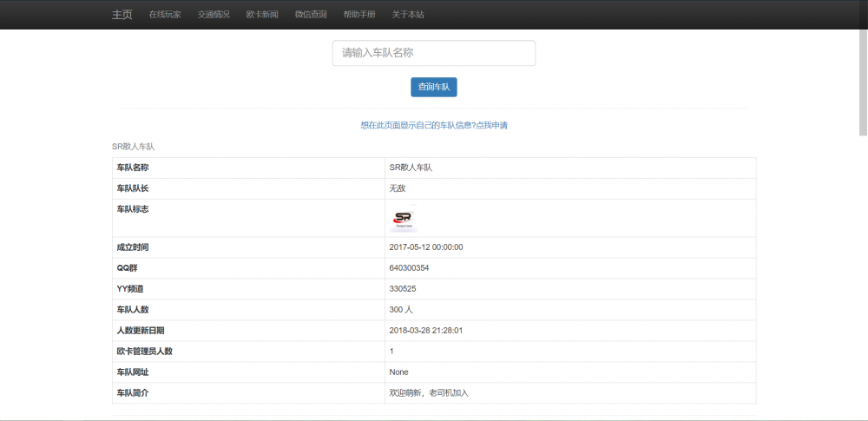The image size is (868, 421).
Task: Click the YY频道 value 330525
Action: click(404, 289)
